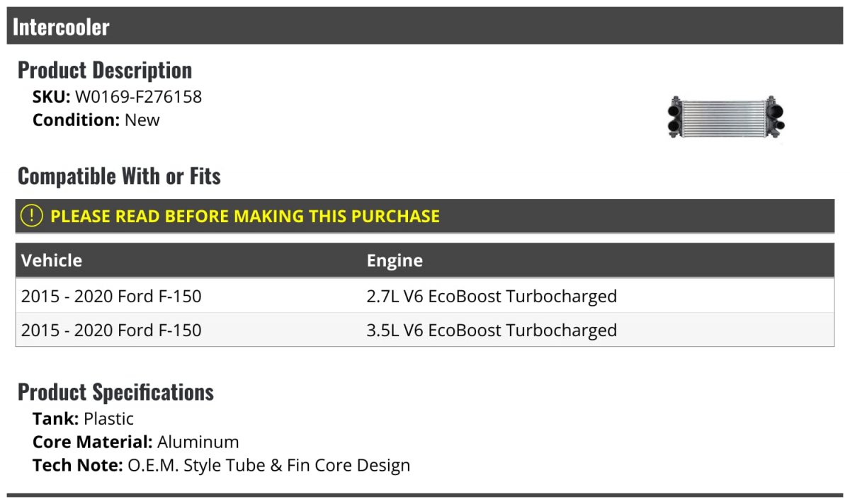Select the Intercooler header bar

pos(425,26)
